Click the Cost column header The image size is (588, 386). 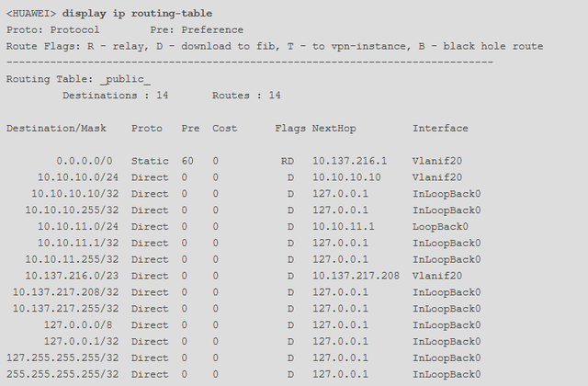223,128
